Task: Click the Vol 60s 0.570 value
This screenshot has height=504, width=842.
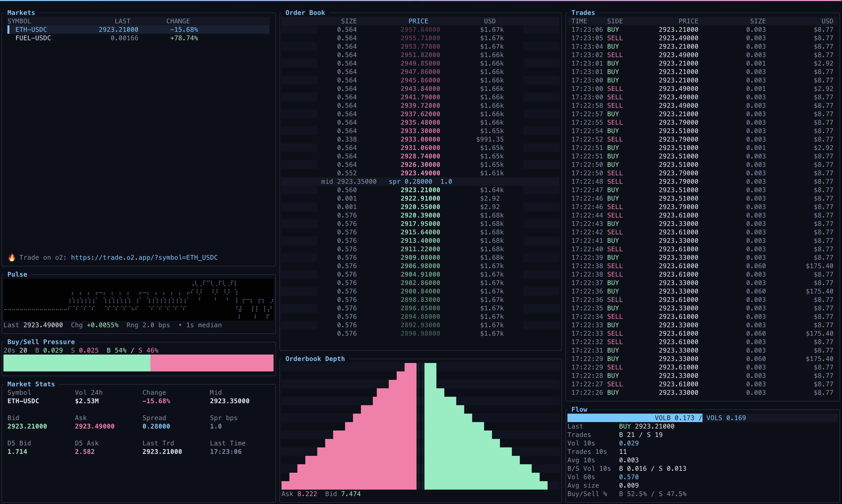Action: click(629, 477)
